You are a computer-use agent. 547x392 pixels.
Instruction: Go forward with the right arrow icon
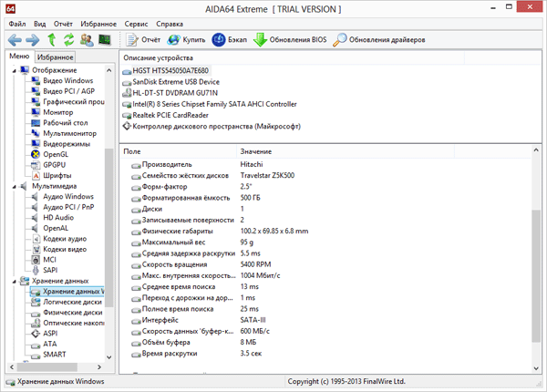(x=33, y=40)
